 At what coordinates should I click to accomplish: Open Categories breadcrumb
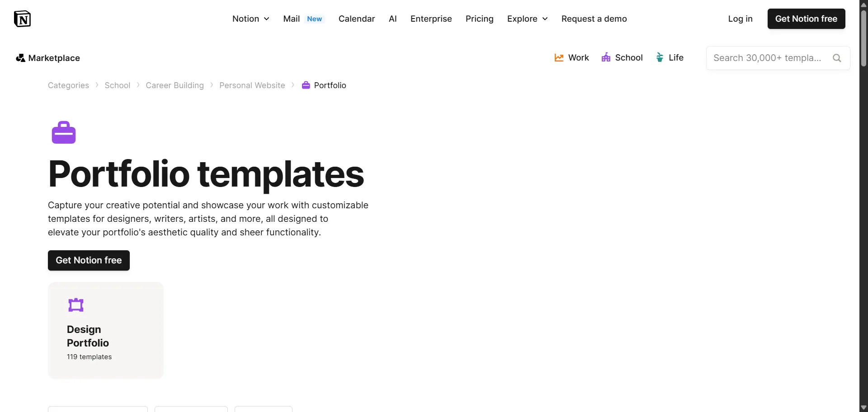click(68, 85)
